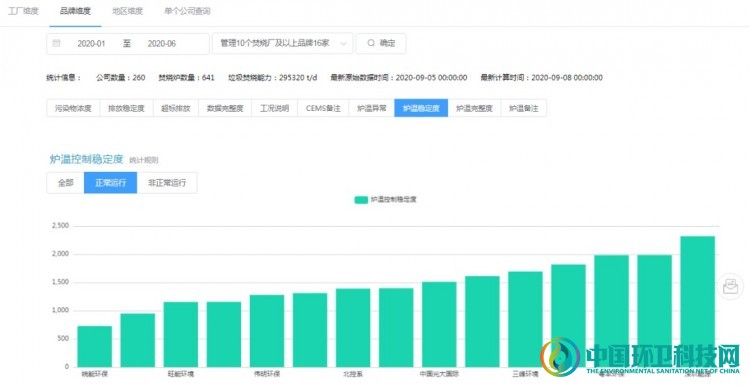Switch to the 品牌维度 tab
The height and width of the screenshot is (387, 750).
click(75, 11)
